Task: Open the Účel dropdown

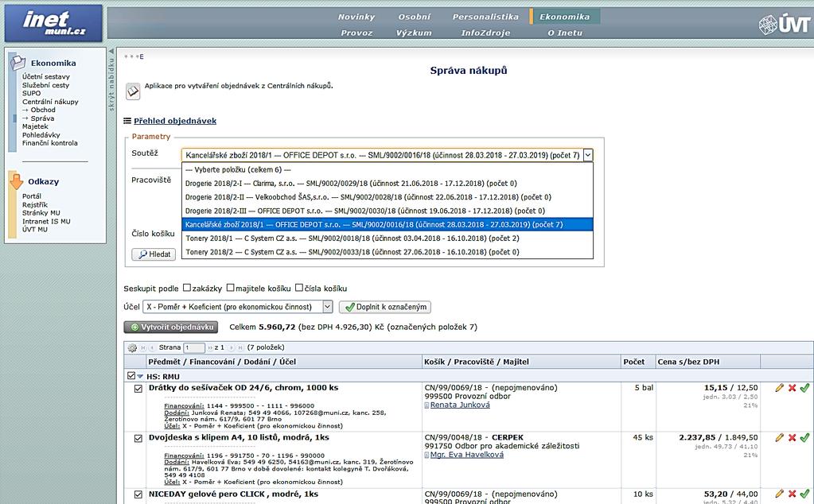Action: pos(327,307)
